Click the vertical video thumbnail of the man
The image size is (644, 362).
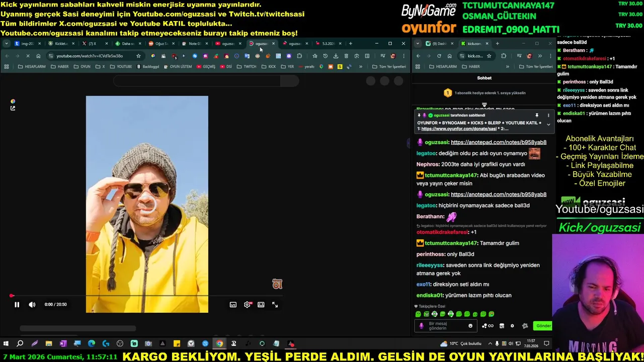point(147,204)
